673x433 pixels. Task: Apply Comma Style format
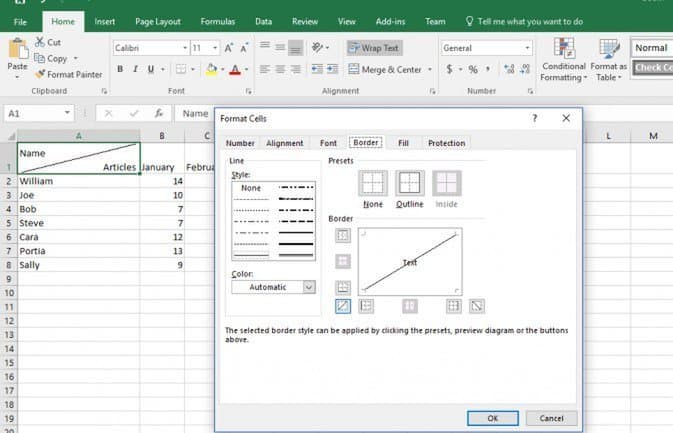pyautogui.click(x=488, y=69)
